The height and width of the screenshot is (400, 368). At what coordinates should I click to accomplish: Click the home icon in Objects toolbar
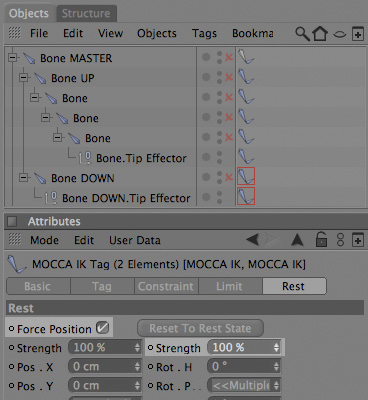320,34
